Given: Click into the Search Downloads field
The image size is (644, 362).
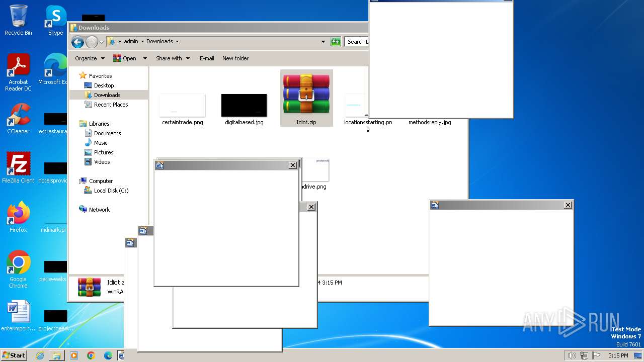Looking at the screenshot, I should point(357,42).
